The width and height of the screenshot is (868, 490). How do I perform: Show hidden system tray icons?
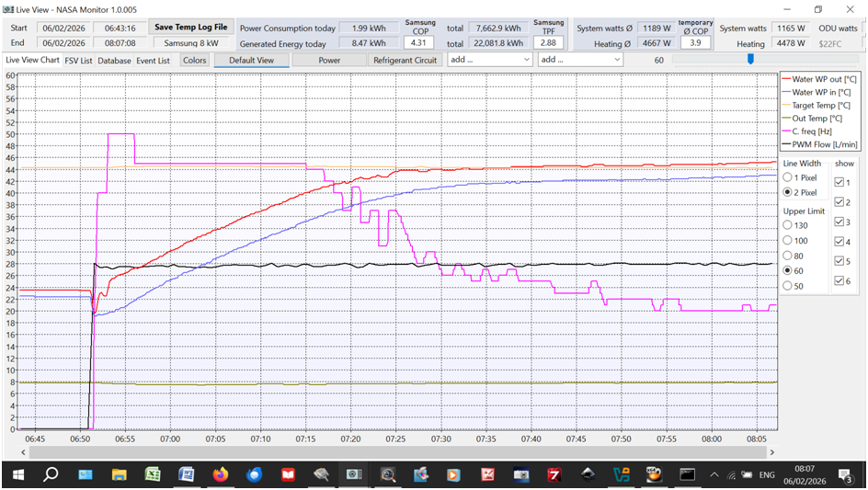(714, 474)
